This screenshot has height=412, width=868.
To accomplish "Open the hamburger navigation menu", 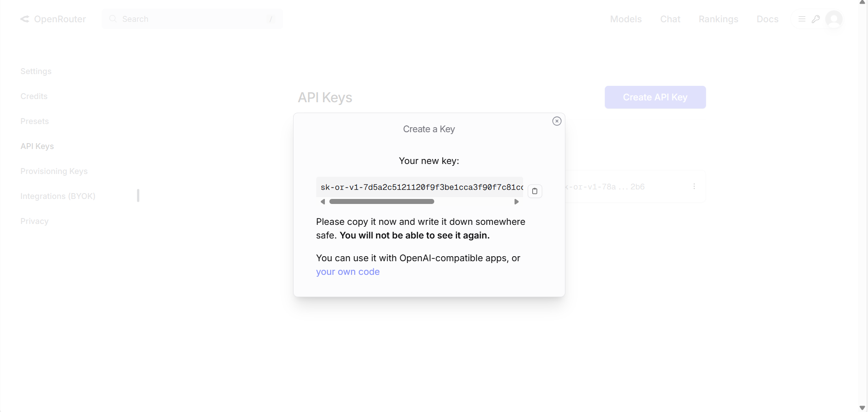I will coord(801,19).
